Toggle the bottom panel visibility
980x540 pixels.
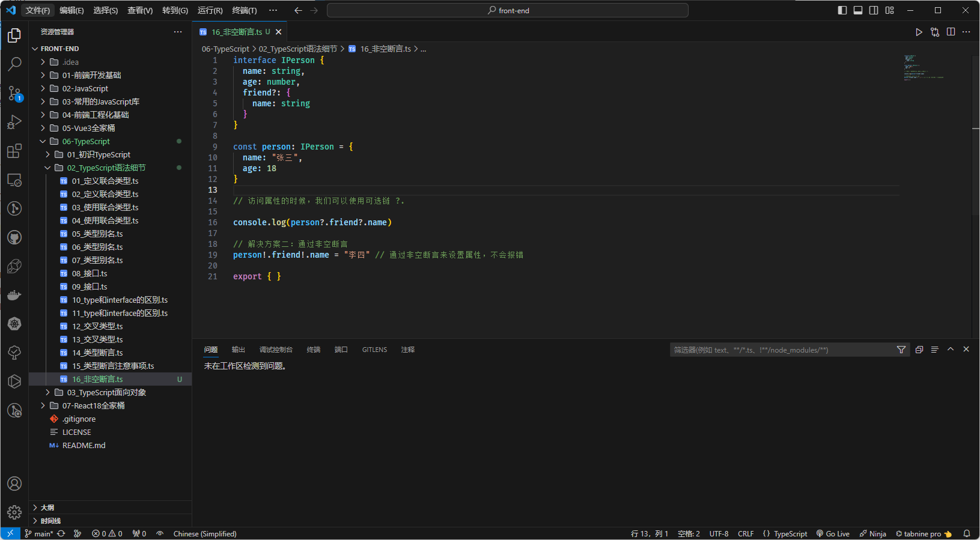[858, 10]
